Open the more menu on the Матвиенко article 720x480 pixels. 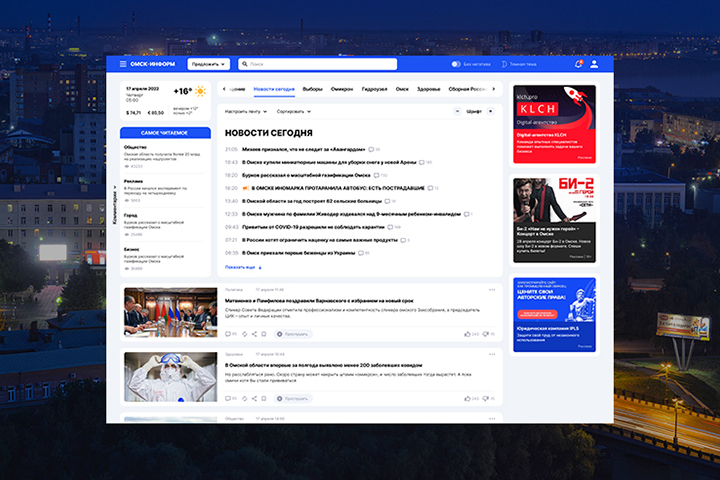tap(492, 290)
